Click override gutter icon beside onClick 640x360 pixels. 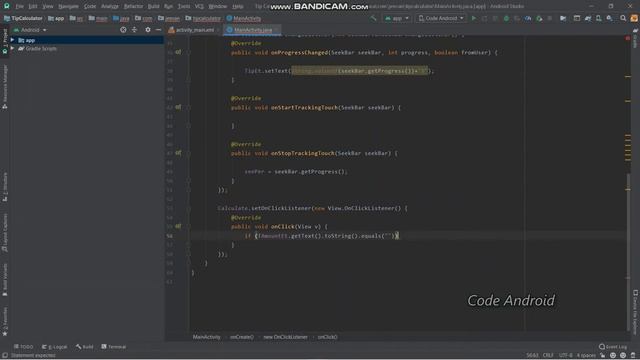pyautogui.click(x=178, y=227)
